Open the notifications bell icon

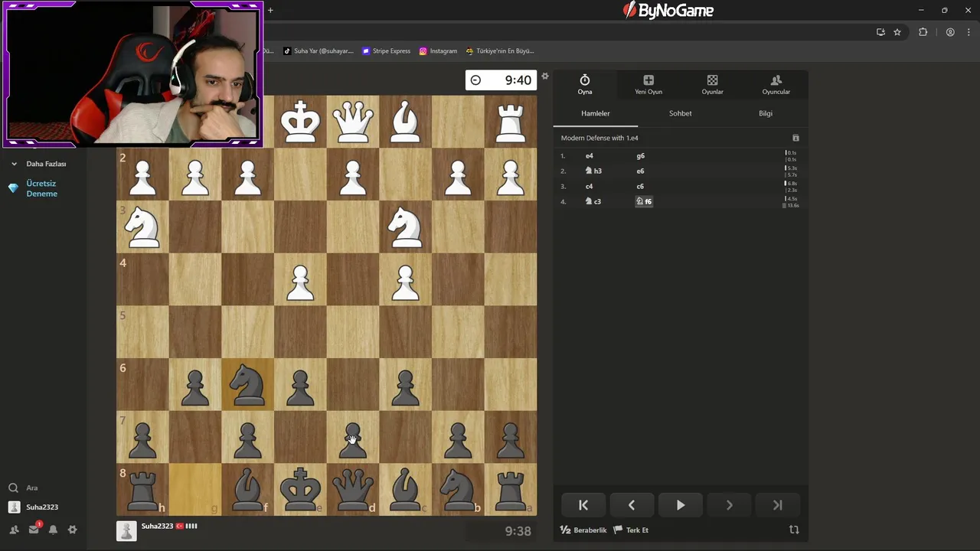[x=53, y=530]
